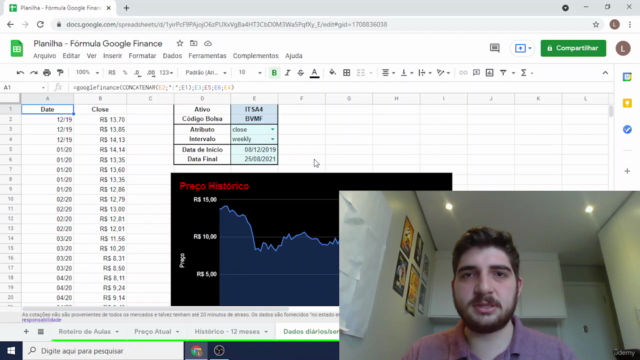The image size is (640, 360).
Task: Print the spreadsheet
Action: [x=47, y=73]
